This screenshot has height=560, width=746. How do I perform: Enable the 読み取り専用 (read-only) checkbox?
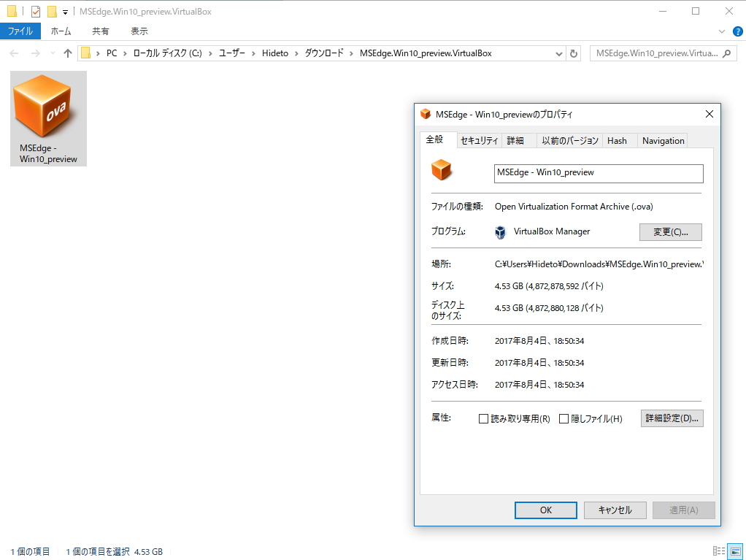(483, 418)
